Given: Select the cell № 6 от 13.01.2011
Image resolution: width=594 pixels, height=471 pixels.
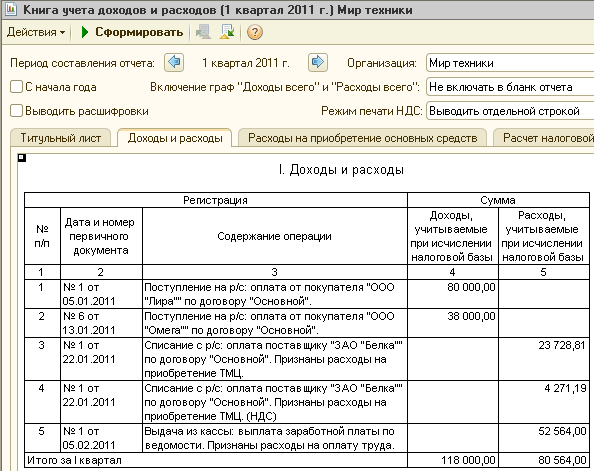Looking at the screenshot, I should [101, 323].
